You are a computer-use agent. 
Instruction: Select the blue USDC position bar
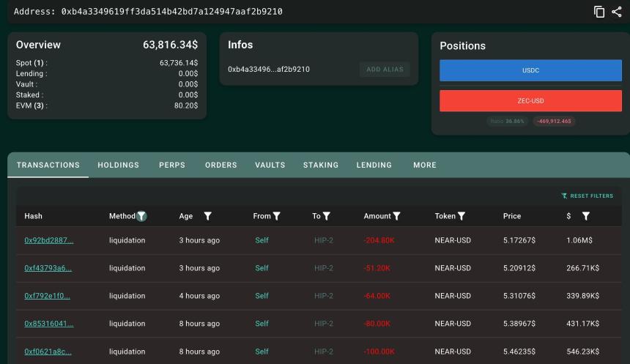coord(530,70)
